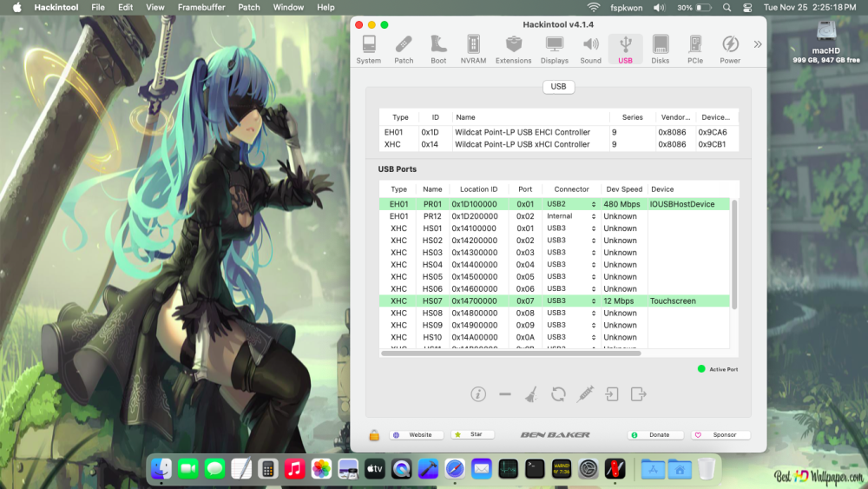The height and width of the screenshot is (489, 868).
Task: Select the HS06 port name cell
Action: pos(432,288)
